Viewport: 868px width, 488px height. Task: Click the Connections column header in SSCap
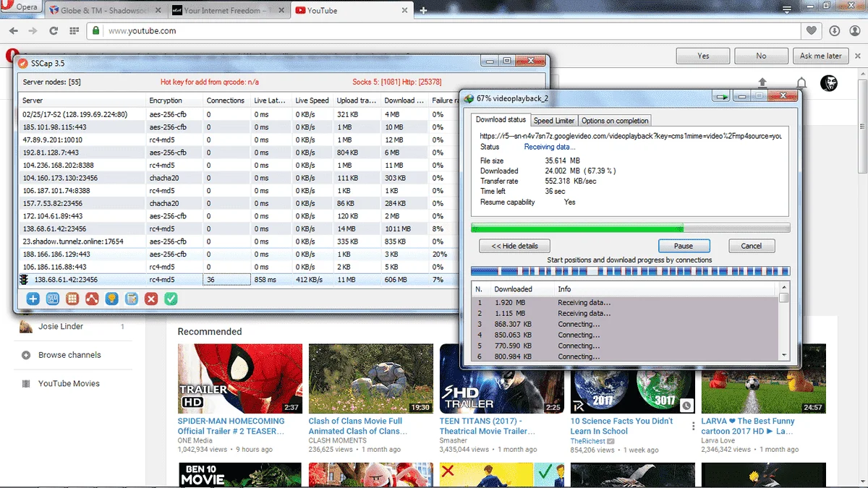coord(226,100)
